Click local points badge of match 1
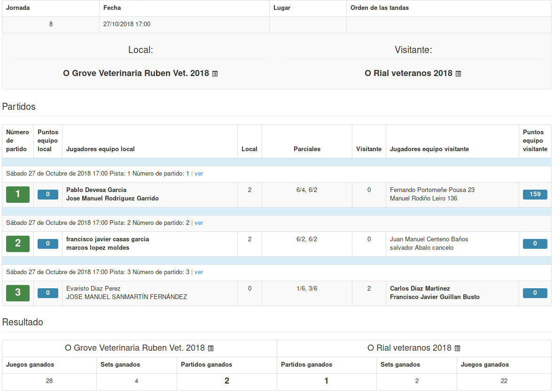The width and height of the screenshot is (553, 392). [48, 194]
